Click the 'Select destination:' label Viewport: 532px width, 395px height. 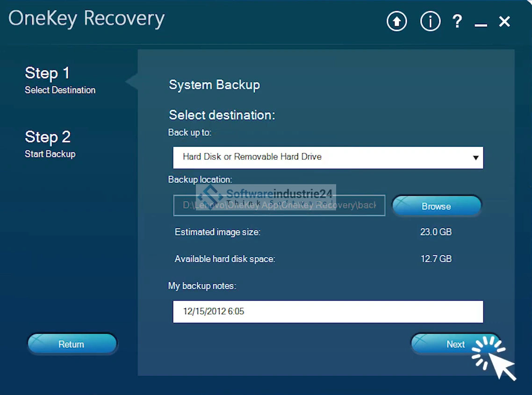tap(222, 115)
